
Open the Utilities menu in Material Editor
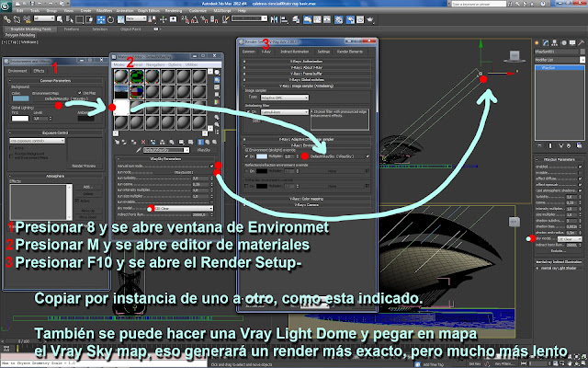point(192,65)
